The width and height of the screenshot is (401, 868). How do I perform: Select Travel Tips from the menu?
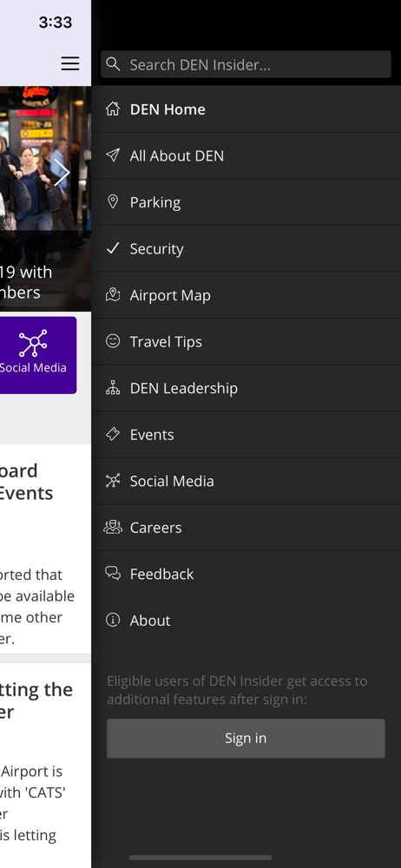246,341
